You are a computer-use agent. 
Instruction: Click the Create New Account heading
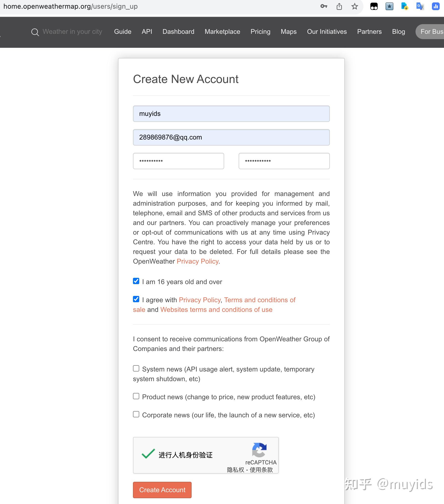click(x=186, y=79)
